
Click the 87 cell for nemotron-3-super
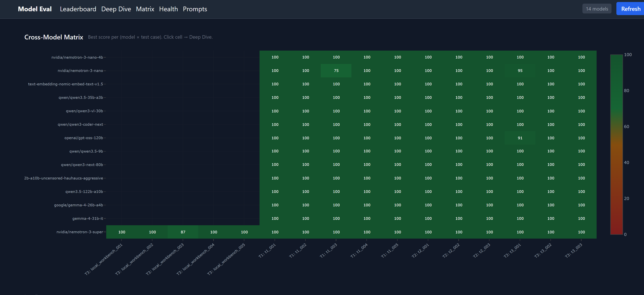183,232
